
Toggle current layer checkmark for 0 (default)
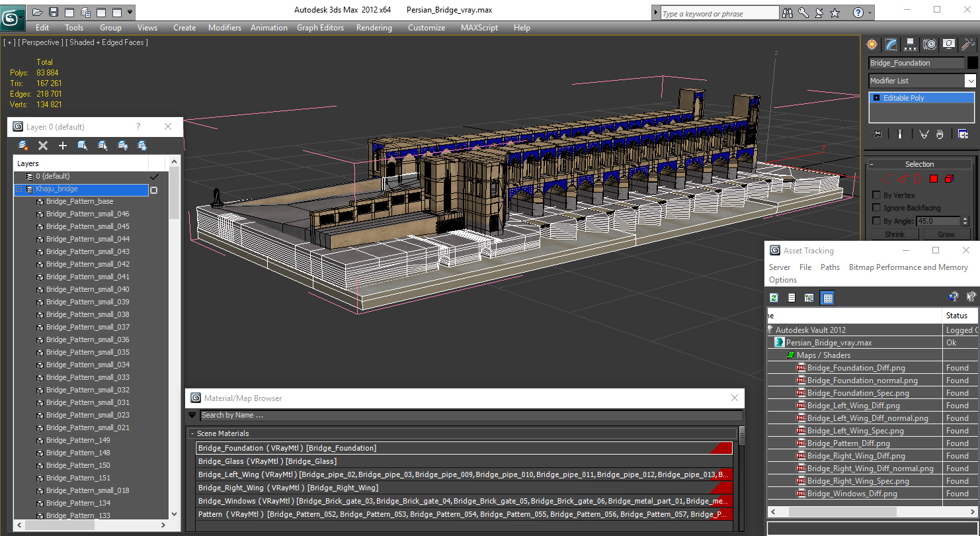[x=154, y=177]
